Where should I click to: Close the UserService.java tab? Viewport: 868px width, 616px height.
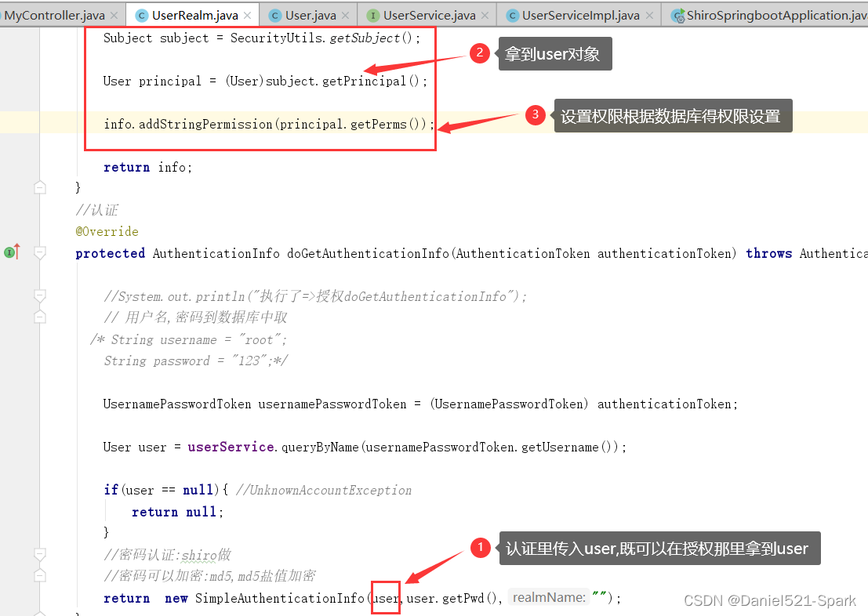click(485, 16)
